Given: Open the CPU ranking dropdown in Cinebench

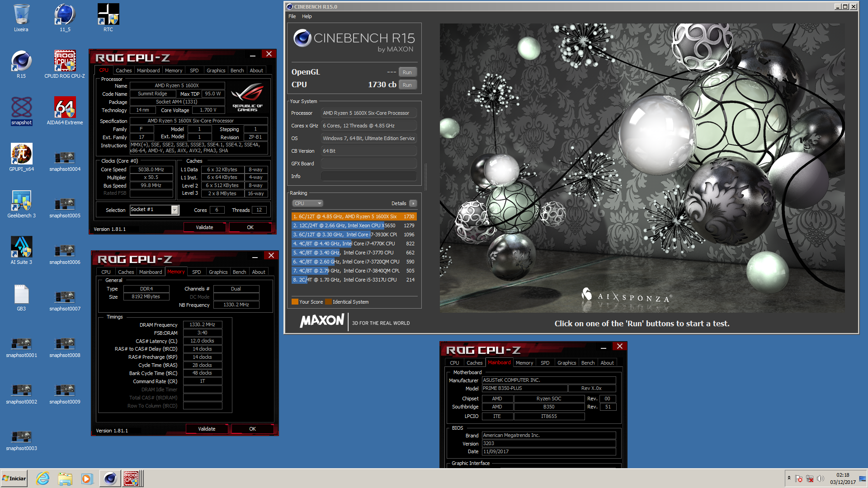Looking at the screenshot, I should click(x=307, y=203).
